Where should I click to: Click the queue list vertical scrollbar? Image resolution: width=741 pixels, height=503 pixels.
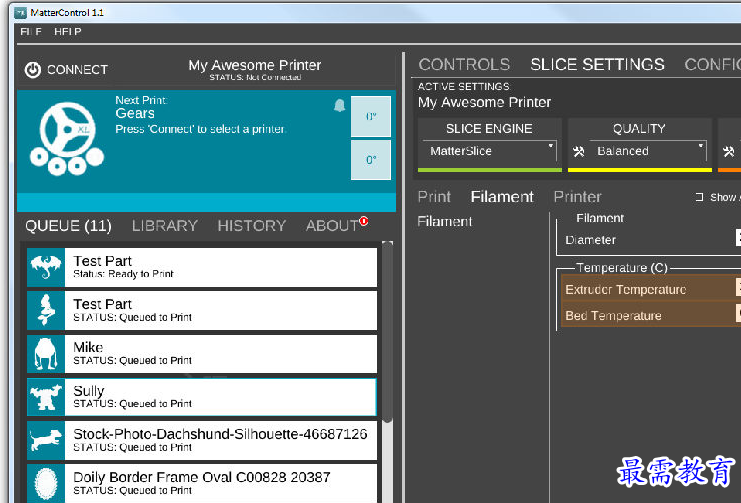[x=388, y=332]
